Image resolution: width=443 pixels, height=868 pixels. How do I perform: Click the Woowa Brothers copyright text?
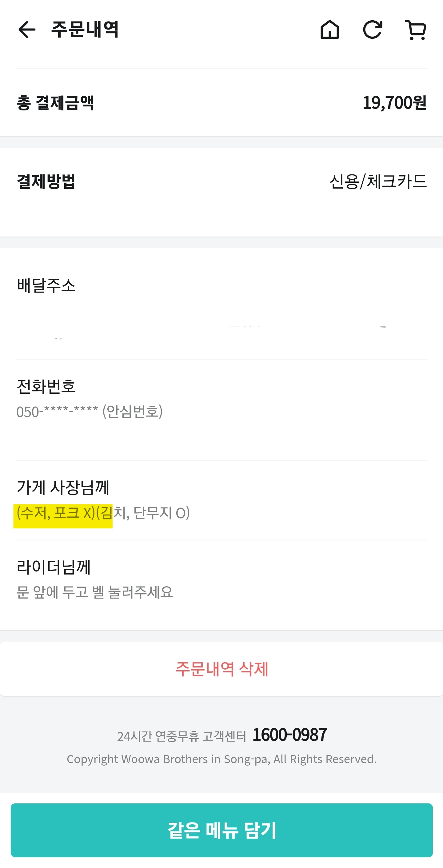tap(221, 759)
